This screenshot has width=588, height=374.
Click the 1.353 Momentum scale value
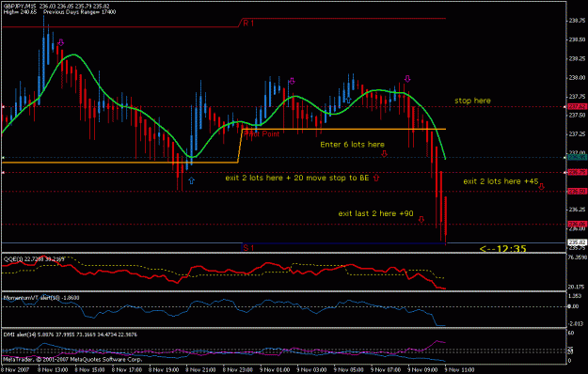click(575, 296)
